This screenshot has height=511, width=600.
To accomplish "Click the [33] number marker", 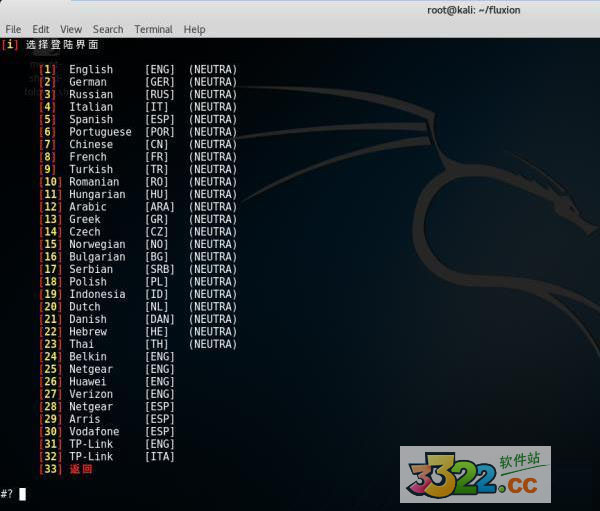I will [51, 469].
